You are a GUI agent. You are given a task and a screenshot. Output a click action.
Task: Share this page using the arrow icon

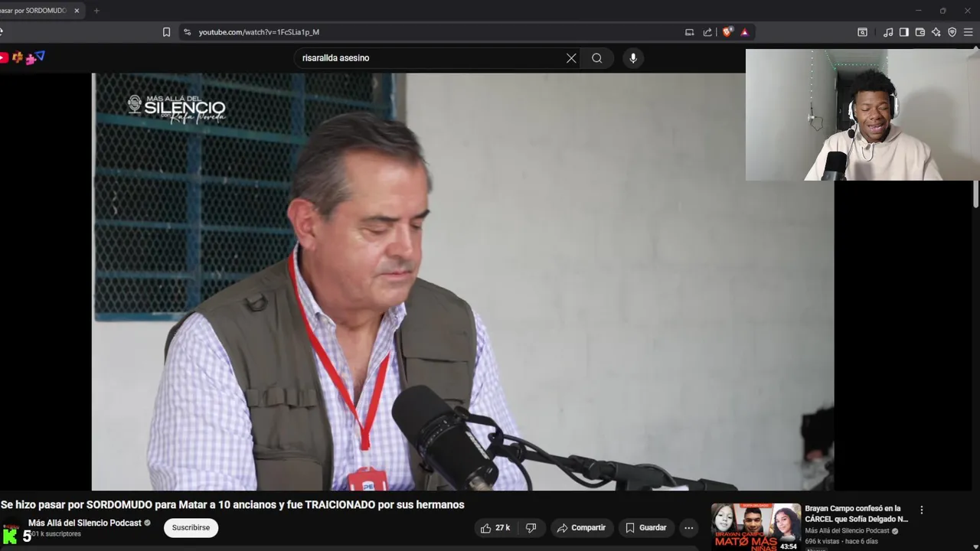[x=707, y=32]
